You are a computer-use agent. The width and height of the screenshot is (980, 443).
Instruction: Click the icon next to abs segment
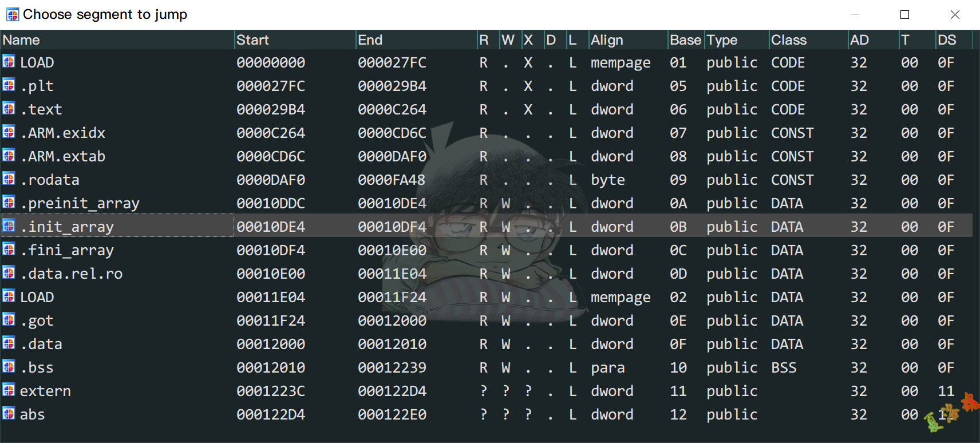9,414
